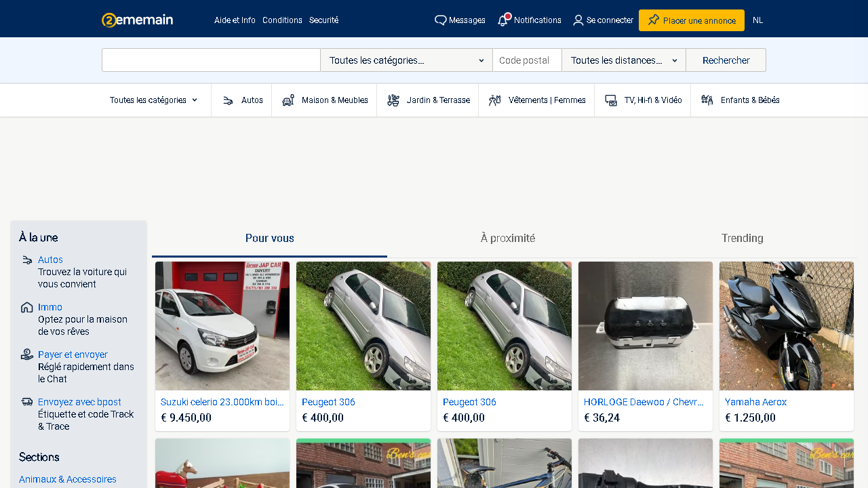Click Se connecter link
The width and height of the screenshot is (868, 488).
click(610, 20)
